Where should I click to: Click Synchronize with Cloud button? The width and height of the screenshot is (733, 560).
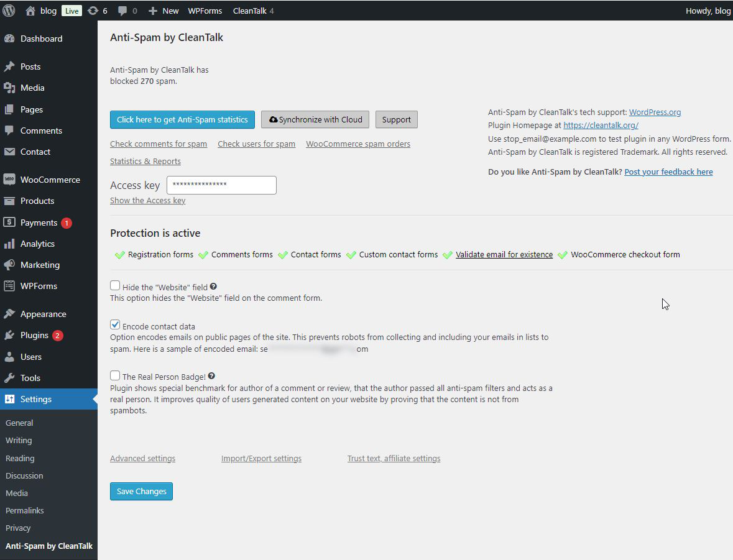(x=315, y=120)
